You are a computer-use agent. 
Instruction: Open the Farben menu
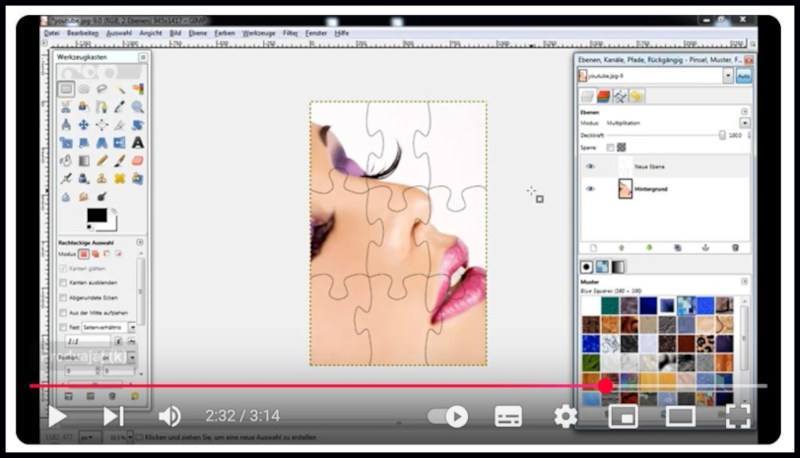tap(224, 33)
